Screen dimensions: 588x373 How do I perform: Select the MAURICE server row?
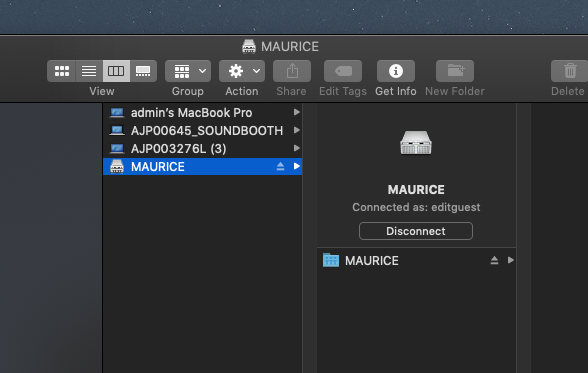tap(202, 166)
